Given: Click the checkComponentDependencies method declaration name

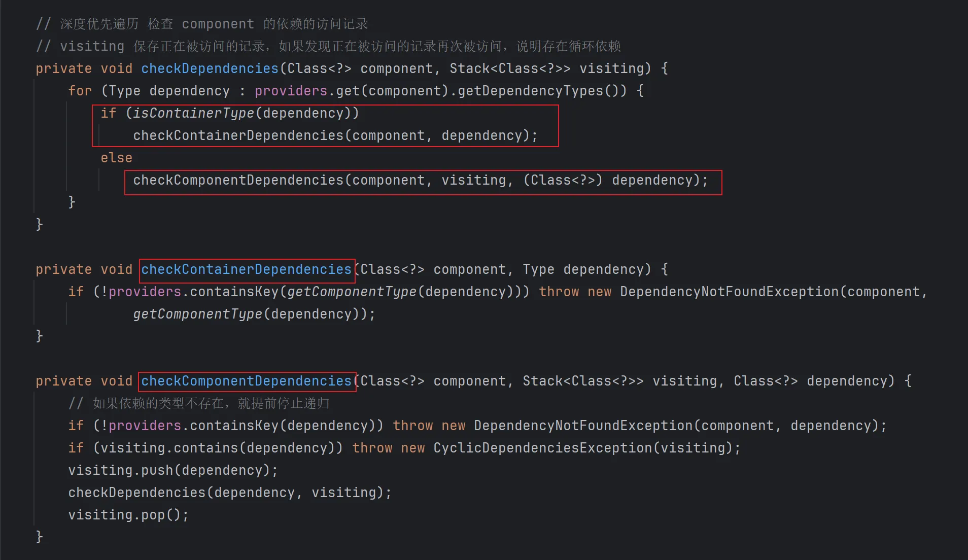Looking at the screenshot, I should pyautogui.click(x=246, y=381).
